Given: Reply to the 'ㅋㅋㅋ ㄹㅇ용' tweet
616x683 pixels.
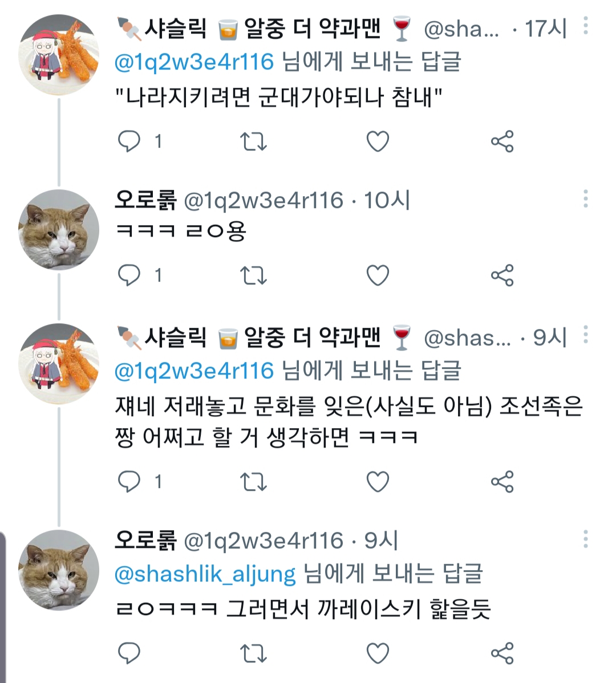Looking at the screenshot, I should pos(129,276).
